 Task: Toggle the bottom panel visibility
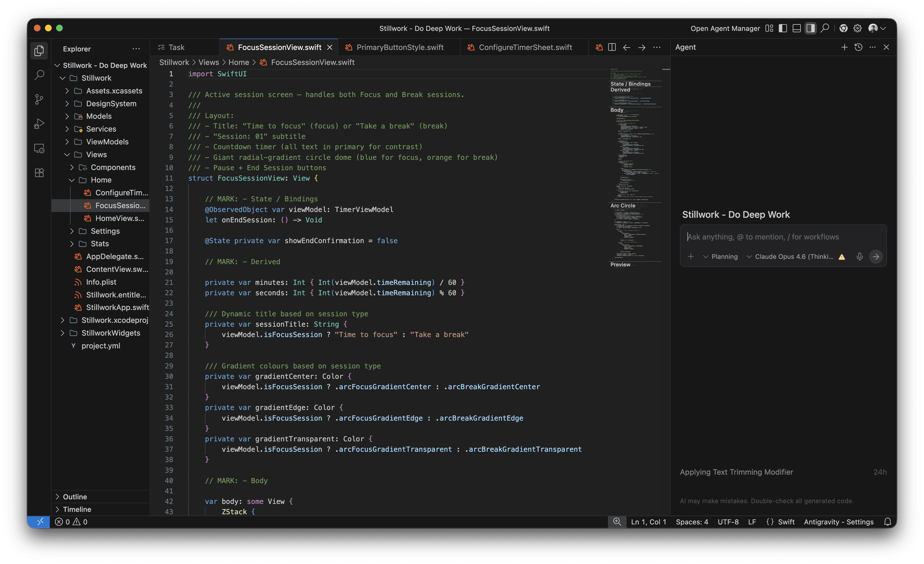pos(796,28)
